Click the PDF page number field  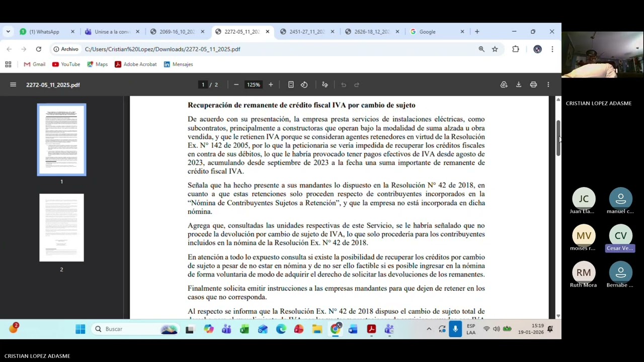[203, 84]
